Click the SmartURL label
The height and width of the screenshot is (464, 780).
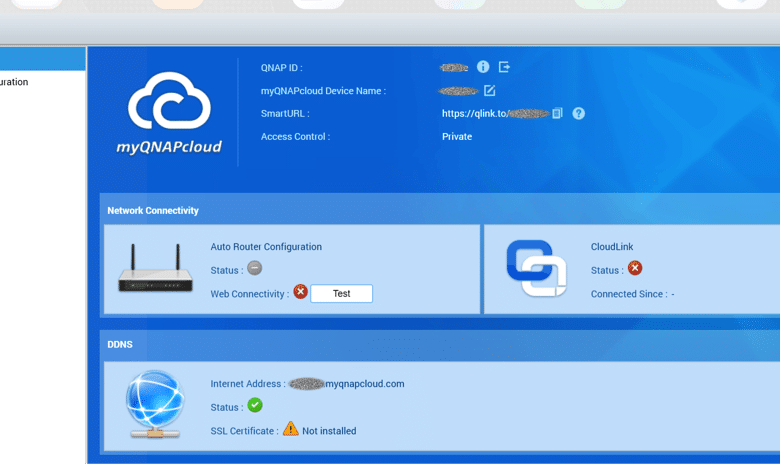click(285, 113)
